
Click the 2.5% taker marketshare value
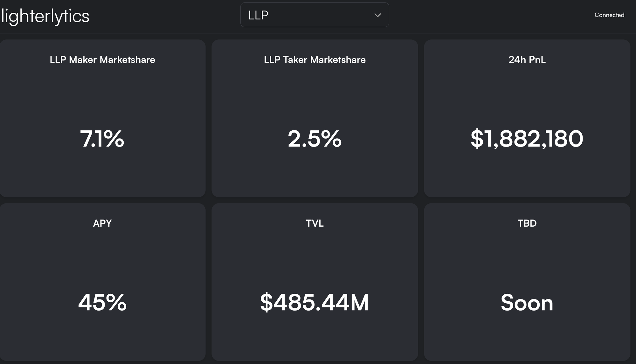315,139
